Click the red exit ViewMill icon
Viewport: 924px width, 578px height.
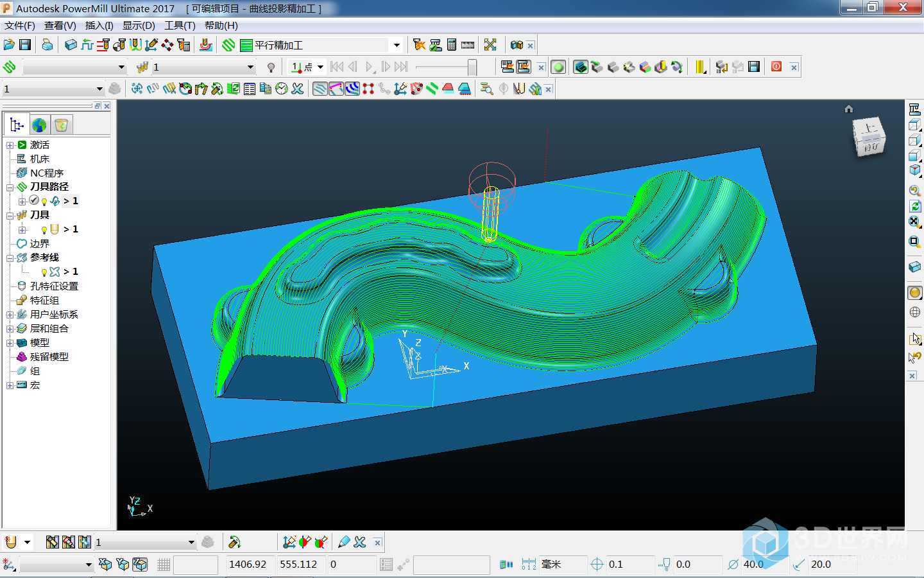(x=776, y=67)
